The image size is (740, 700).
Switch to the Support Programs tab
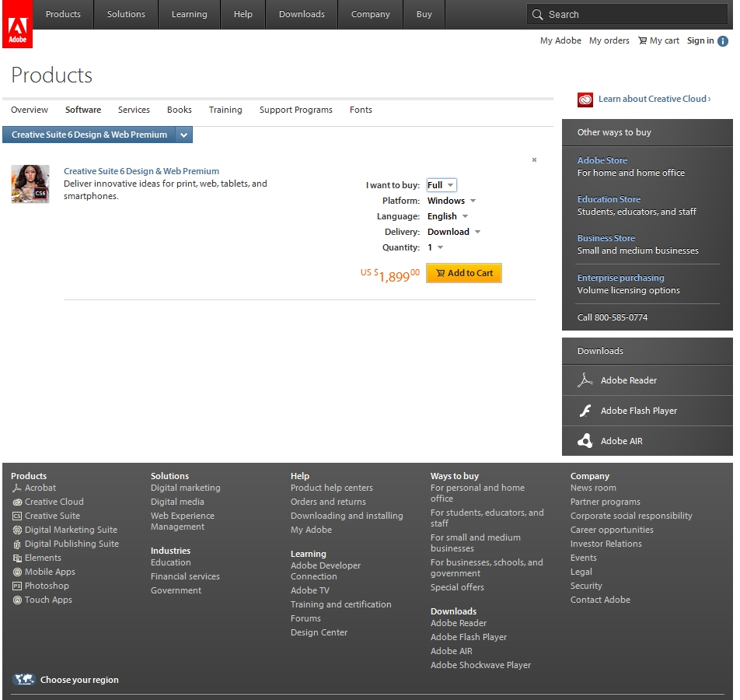[x=296, y=110]
